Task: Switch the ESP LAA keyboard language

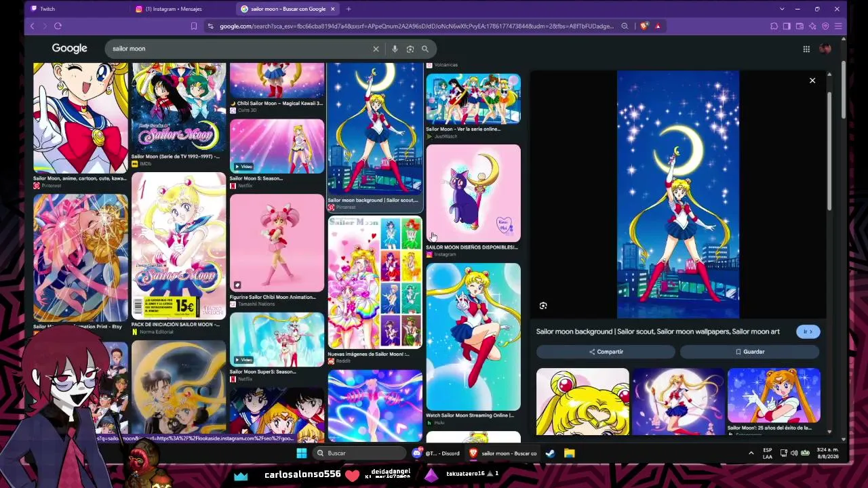Action: pos(768,453)
